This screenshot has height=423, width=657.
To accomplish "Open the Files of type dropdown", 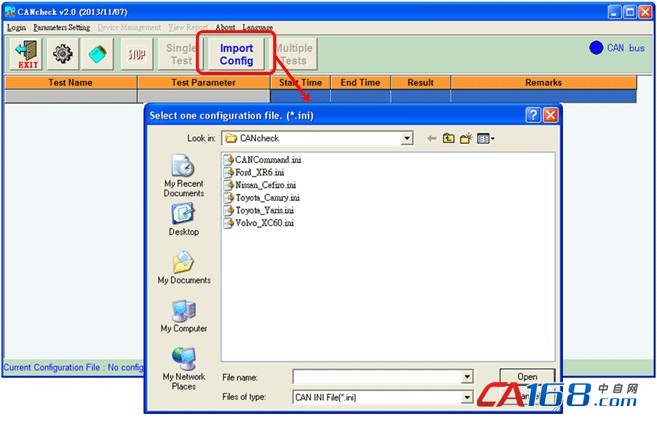I will [467, 397].
